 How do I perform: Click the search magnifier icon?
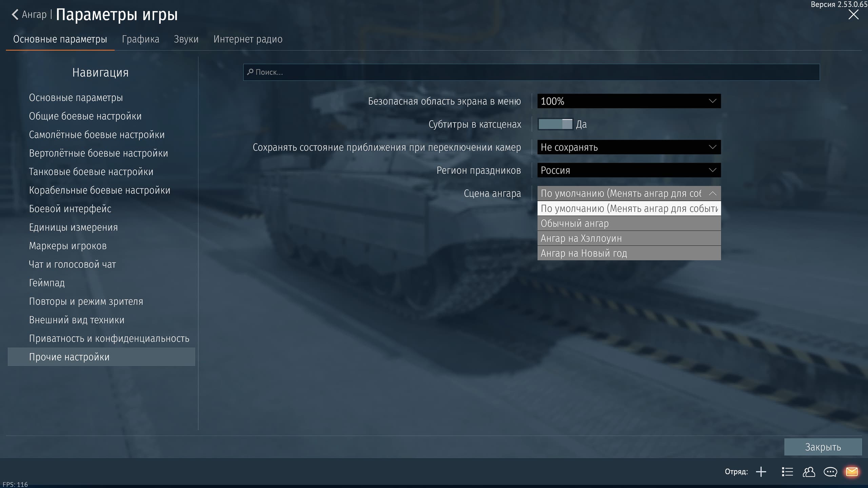[250, 72]
